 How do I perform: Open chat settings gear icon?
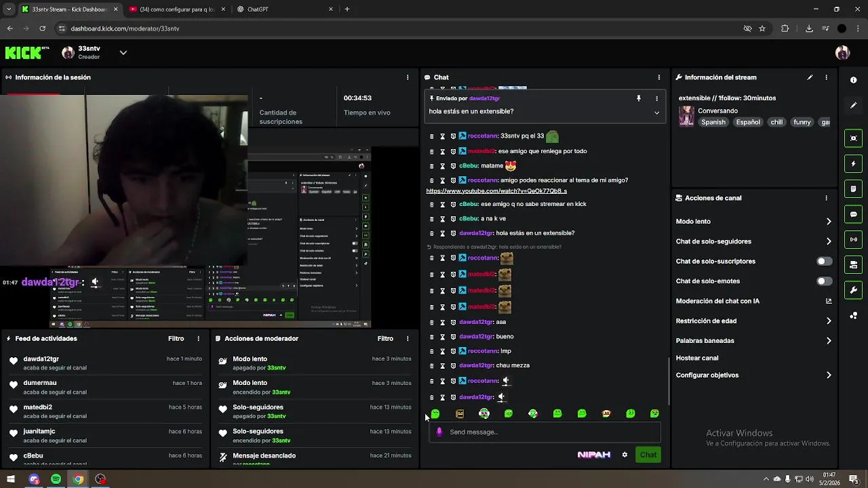pos(625,455)
